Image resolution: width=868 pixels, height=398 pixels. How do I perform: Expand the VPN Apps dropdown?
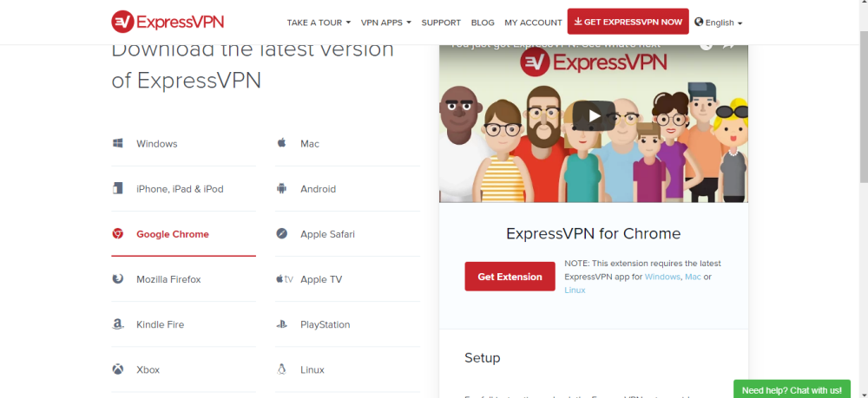click(386, 23)
